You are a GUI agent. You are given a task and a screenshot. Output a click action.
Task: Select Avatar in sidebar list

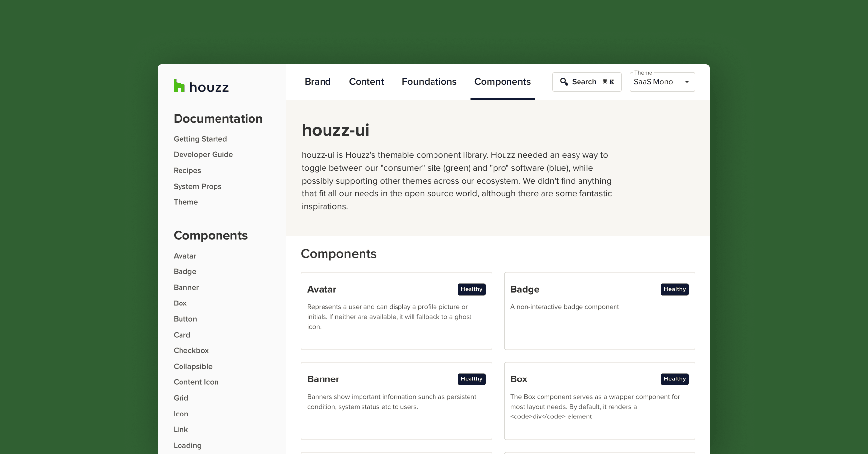coord(185,256)
